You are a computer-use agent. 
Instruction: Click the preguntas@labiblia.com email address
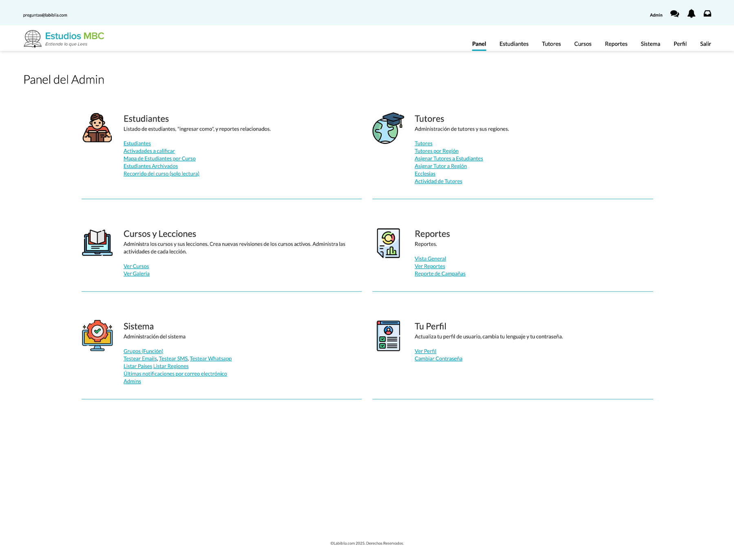[45, 15]
